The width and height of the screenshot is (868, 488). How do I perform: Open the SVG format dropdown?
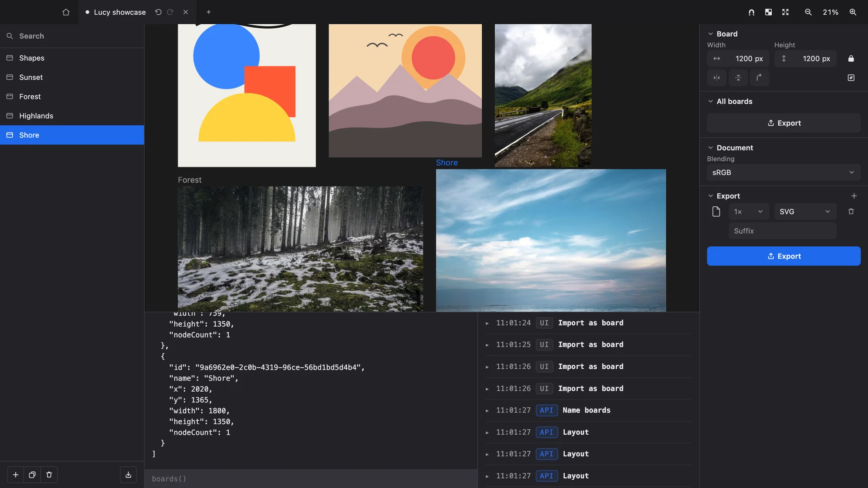805,212
